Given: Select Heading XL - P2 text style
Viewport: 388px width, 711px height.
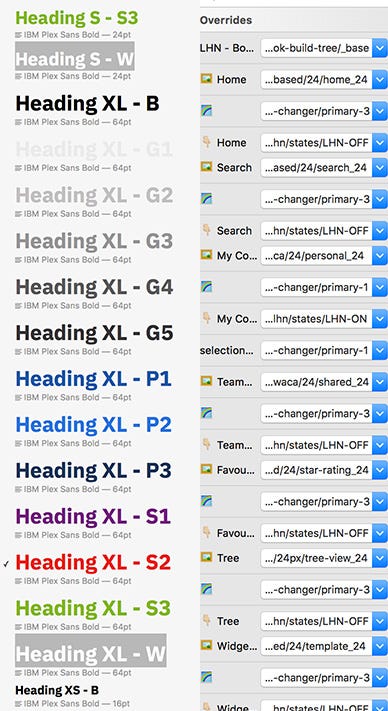Looking at the screenshot, I should (x=93, y=425).
